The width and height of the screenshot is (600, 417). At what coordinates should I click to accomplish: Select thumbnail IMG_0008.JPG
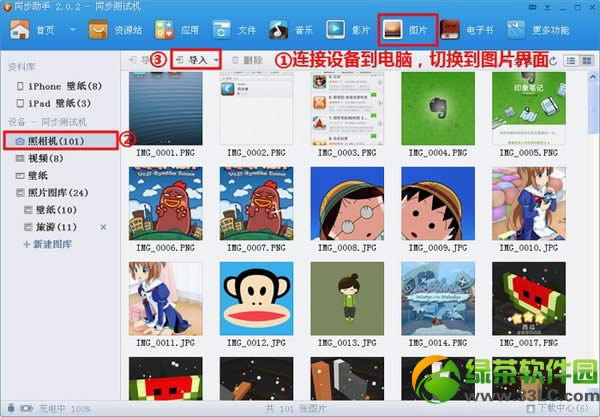tap(347, 204)
